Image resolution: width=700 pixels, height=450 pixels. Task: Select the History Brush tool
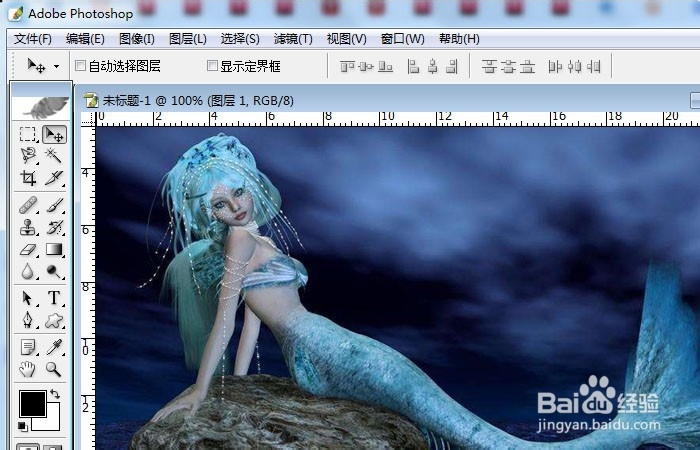pyautogui.click(x=54, y=228)
